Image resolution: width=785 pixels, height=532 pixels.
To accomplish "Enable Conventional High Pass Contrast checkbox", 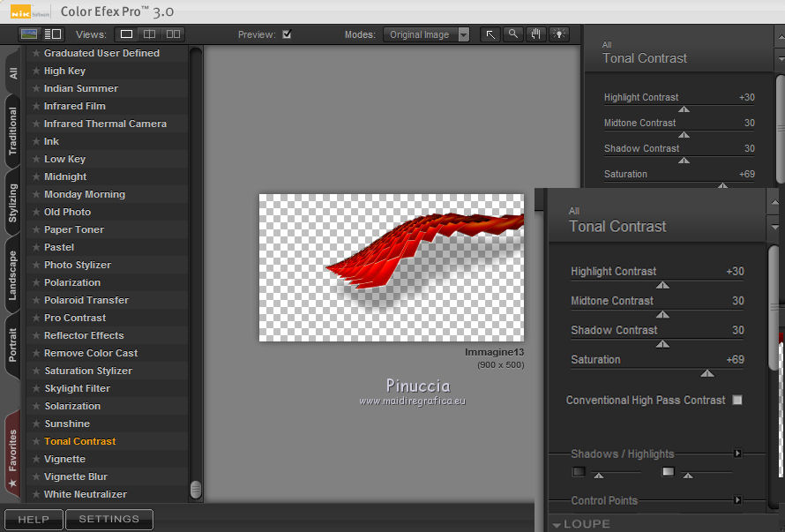I will pyautogui.click(x=737, y=400).
